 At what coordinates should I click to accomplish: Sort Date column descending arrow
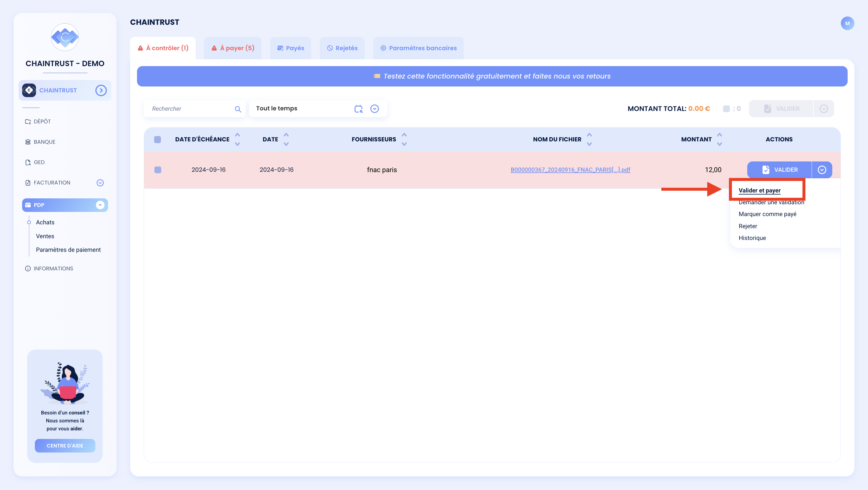click(x=286, y=144)
